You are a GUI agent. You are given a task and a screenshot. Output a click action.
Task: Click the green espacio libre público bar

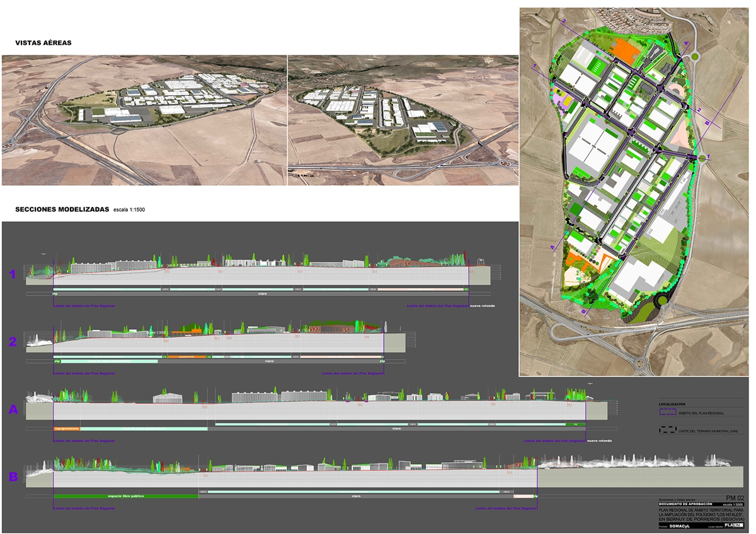pos(125,496)
